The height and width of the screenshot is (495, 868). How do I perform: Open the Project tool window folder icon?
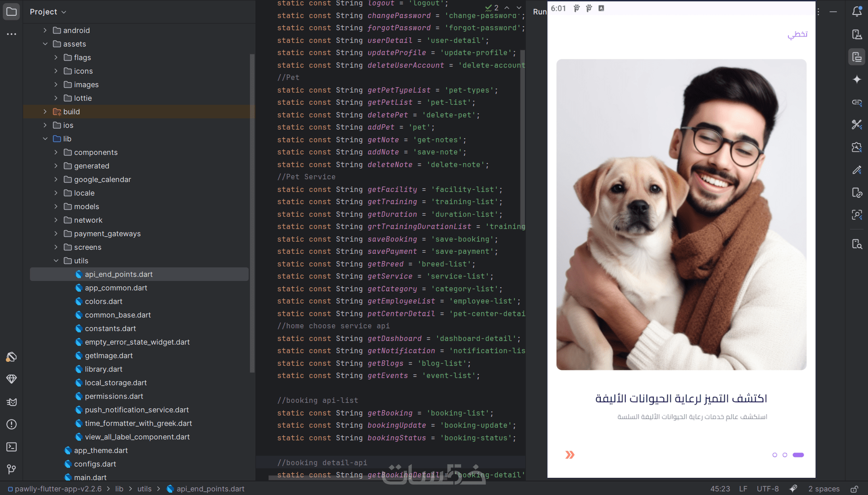click(x=11, y=11)
